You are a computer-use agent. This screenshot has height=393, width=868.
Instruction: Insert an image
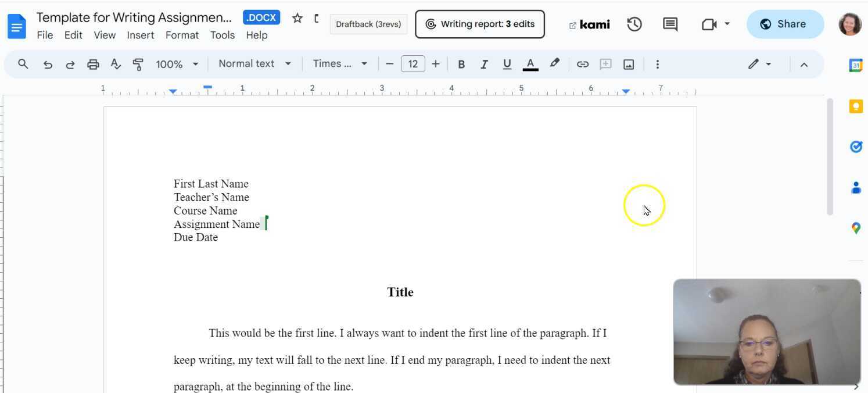click(x=629, y=64)
